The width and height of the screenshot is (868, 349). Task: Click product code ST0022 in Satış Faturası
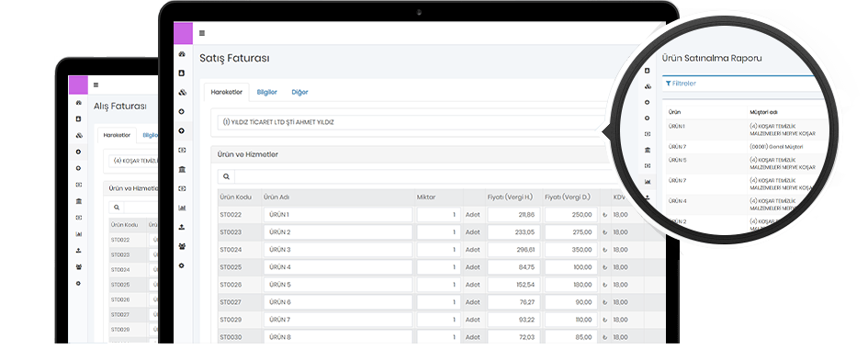(x=230, y=215)
